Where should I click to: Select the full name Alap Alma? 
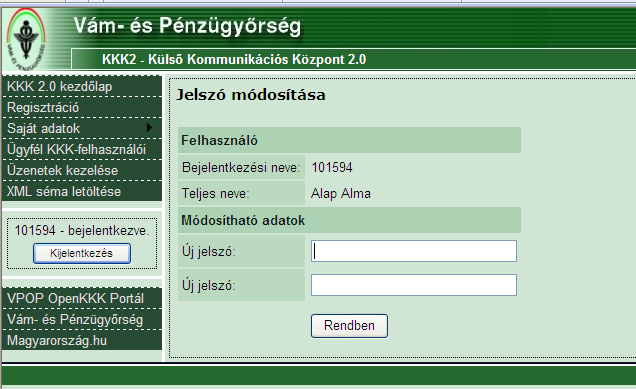tap(341, 193)
